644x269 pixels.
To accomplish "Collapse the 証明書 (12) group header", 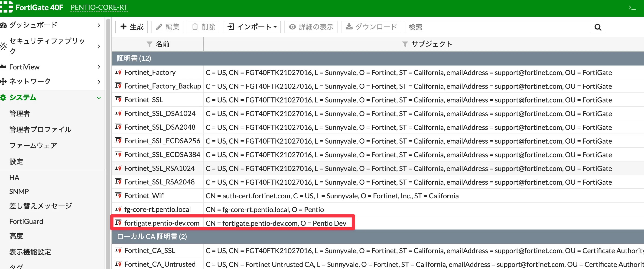I will click(378, 59).
